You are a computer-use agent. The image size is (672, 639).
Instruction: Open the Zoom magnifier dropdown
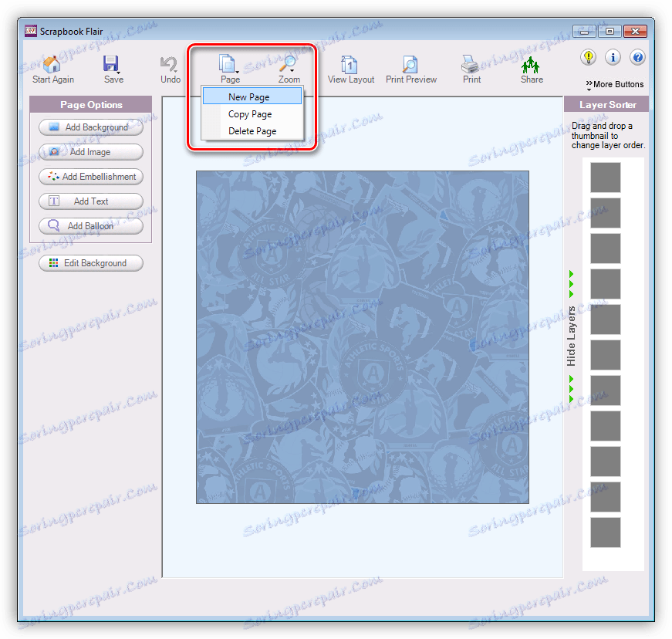coord(289,69)
